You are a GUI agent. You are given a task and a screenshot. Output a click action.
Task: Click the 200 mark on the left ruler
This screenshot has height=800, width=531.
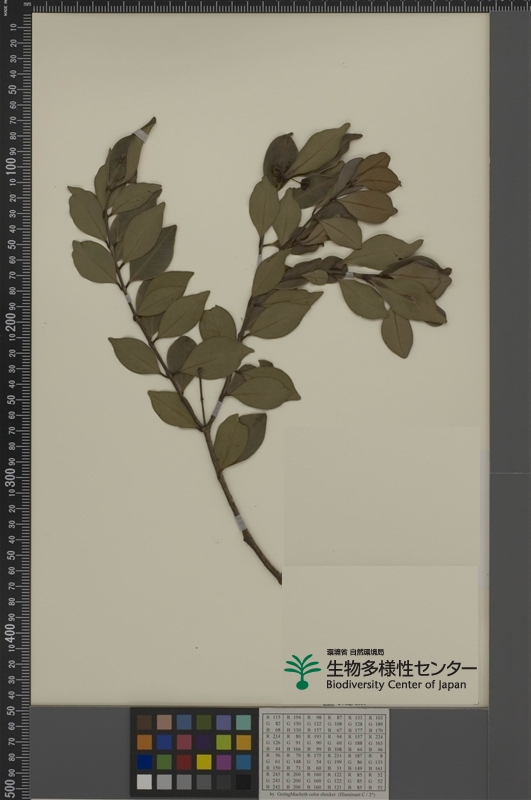pyautogui.click(x=11, y=321)
